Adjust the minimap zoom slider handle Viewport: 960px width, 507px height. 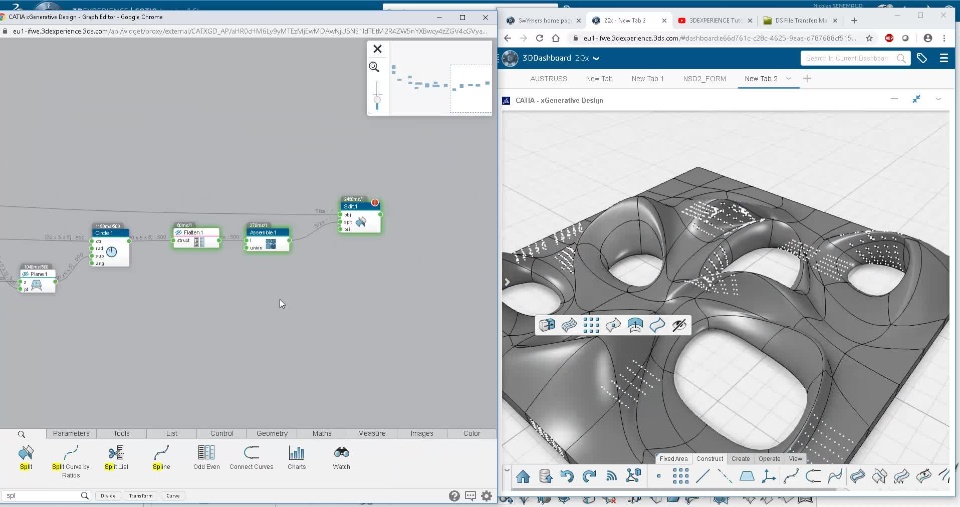(x=377, y=99)
